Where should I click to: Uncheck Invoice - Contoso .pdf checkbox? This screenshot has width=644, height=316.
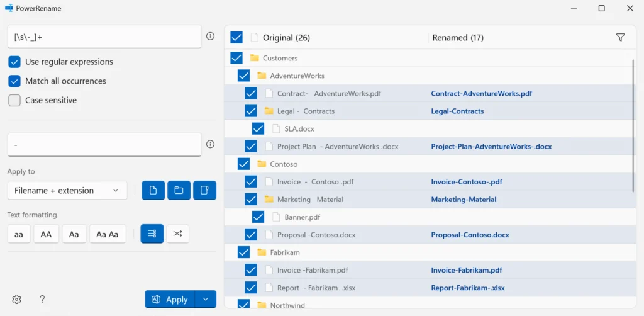tap(251, 182)
